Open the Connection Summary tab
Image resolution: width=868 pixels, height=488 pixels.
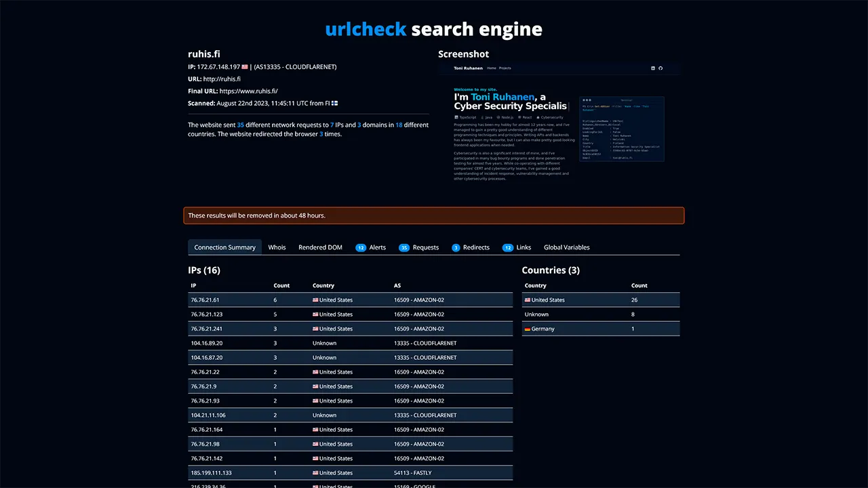point(224,247)
